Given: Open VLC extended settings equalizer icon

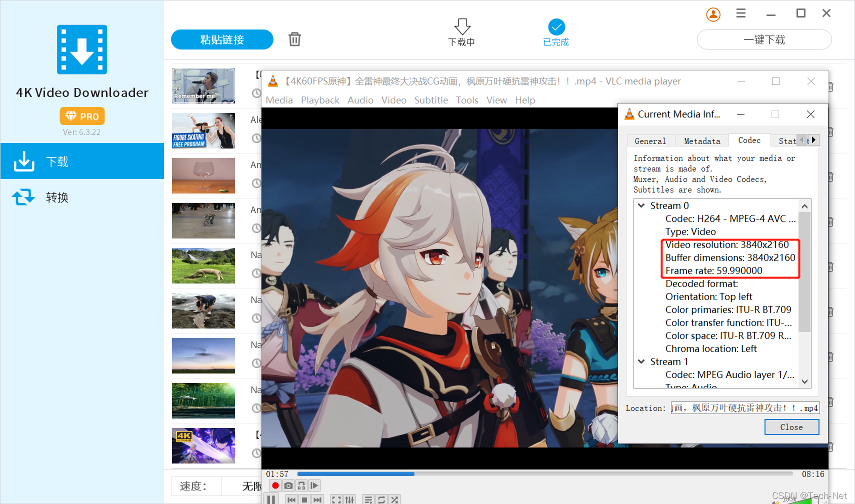Looking at the screenshot, I should click(x=349, y=499).
